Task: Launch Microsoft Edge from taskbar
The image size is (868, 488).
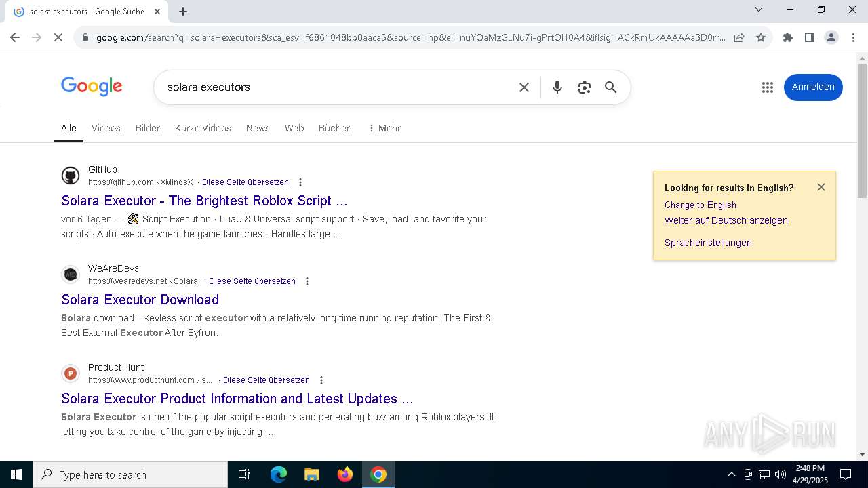Action: [x=279, y=474]
